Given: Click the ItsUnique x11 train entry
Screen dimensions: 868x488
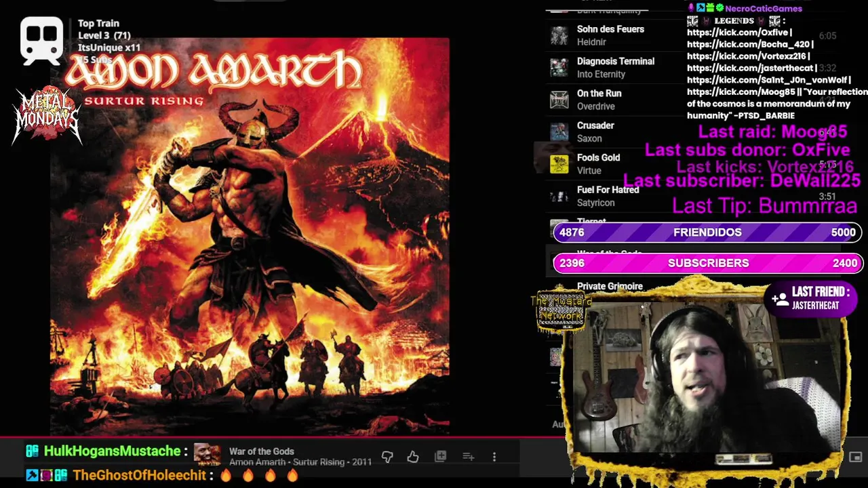Looking at the screenshot, I should [x=108, y=47].
